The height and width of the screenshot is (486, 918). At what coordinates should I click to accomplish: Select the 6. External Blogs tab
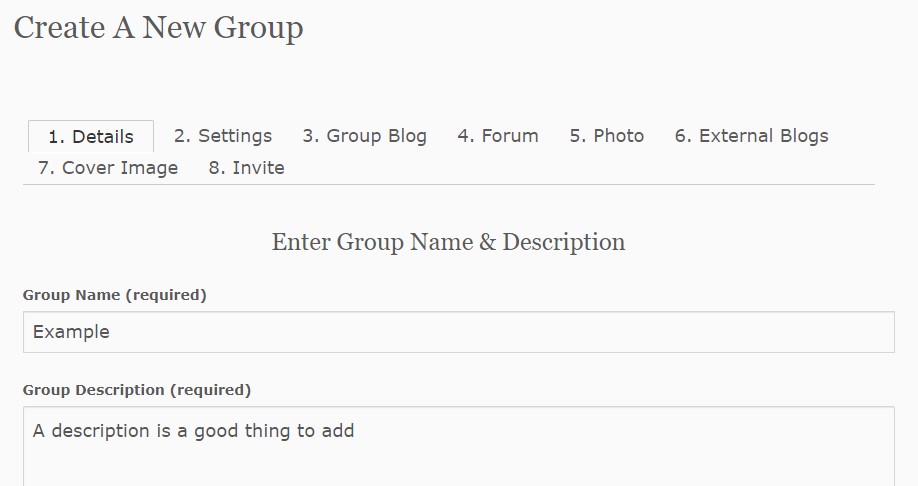(752, 136)
